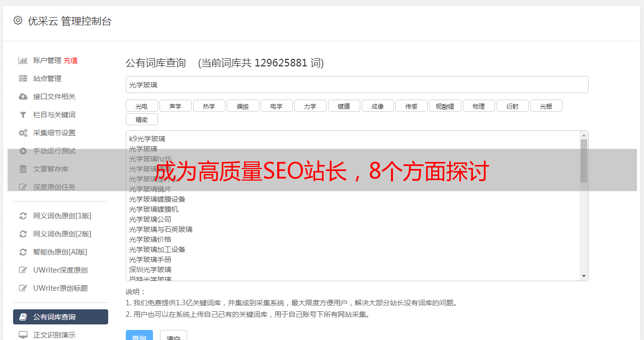Choose the 力学 tag button

click(310, 106)
